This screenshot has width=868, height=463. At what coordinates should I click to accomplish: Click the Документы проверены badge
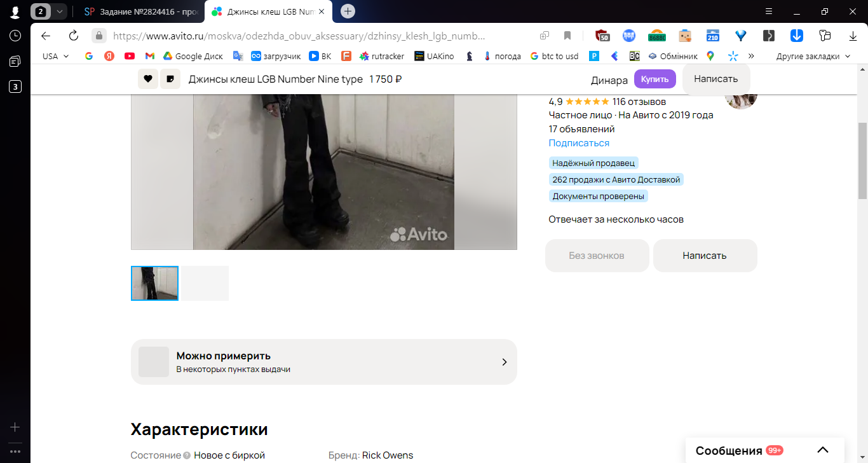tap(599, 196)
